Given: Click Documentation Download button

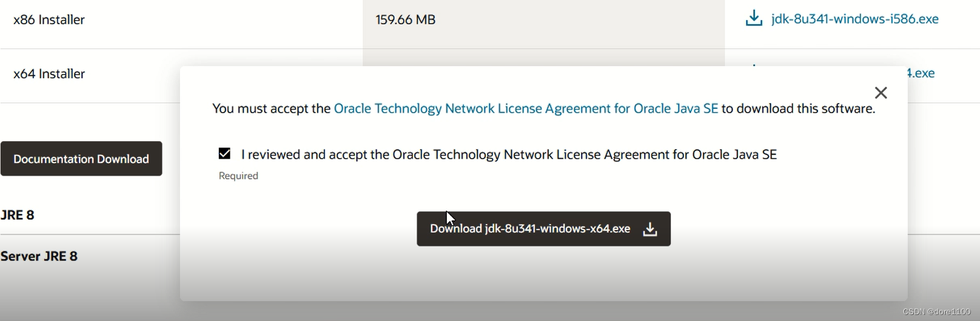Looking at the screenshot, I should point(81,159).
